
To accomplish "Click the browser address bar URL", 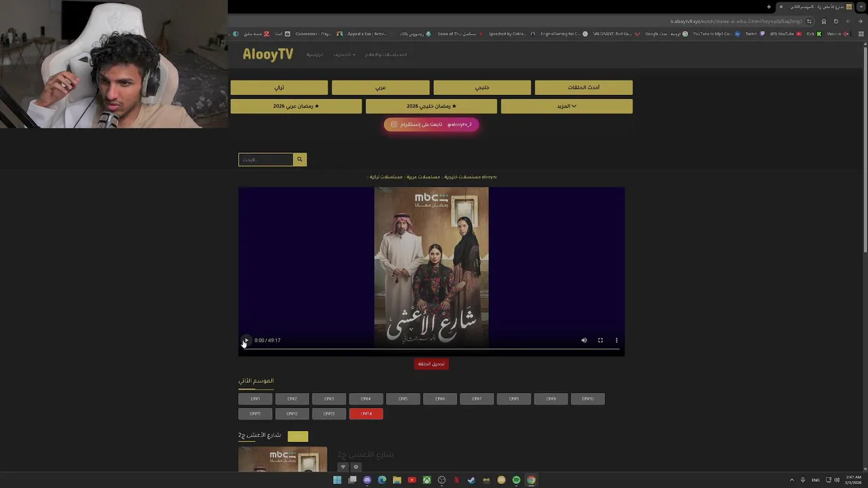I will point(736,21).
